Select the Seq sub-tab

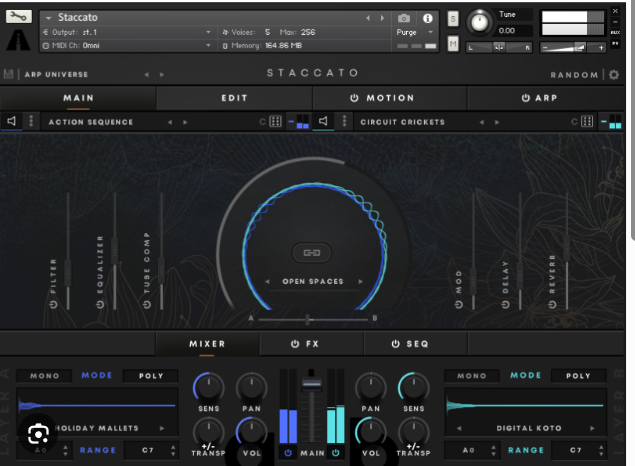point(416,344)
